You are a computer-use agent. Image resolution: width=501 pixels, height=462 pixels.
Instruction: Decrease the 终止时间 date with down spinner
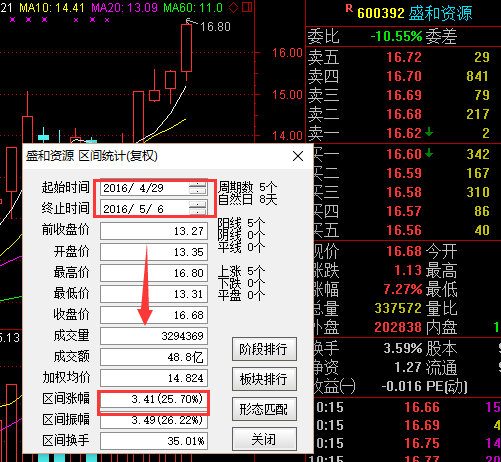[x=197, y=211]
